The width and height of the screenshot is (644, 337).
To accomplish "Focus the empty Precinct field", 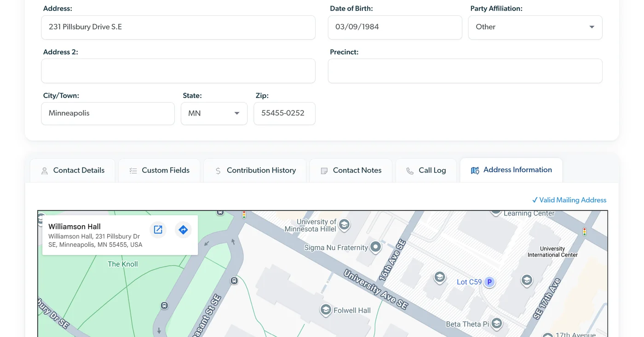I will click(x=465, y=71).
